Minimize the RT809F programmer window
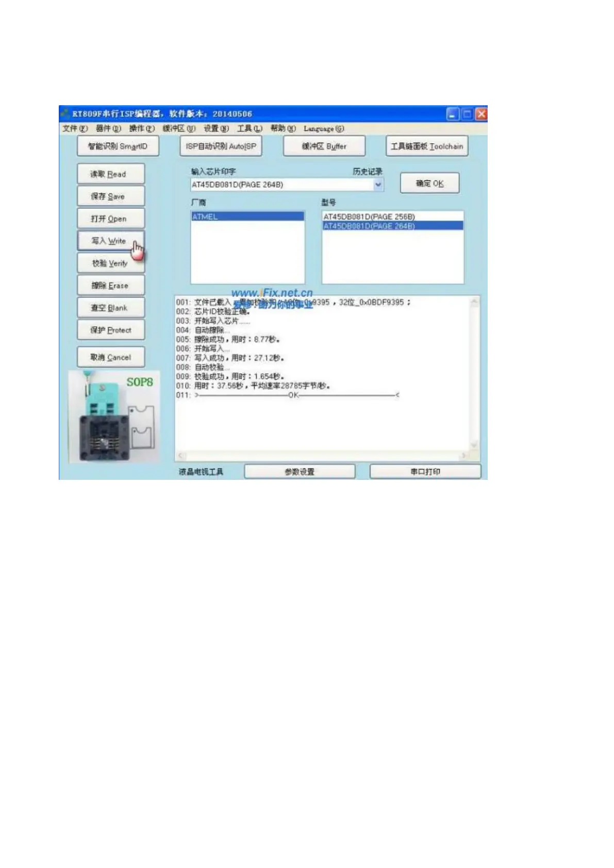This screenshot has width=614, height=868. [453, 114]
